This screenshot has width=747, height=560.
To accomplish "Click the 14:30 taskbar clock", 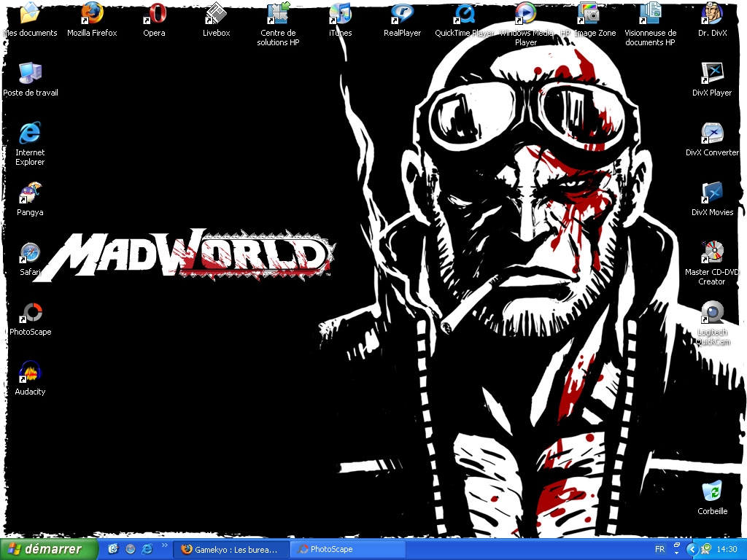I will click(x=727, y=550).
